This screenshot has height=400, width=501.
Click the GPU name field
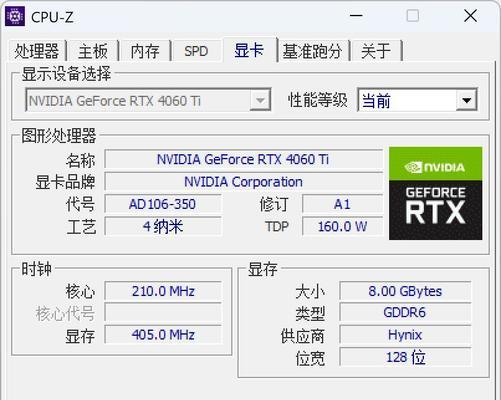click(243, 159)
